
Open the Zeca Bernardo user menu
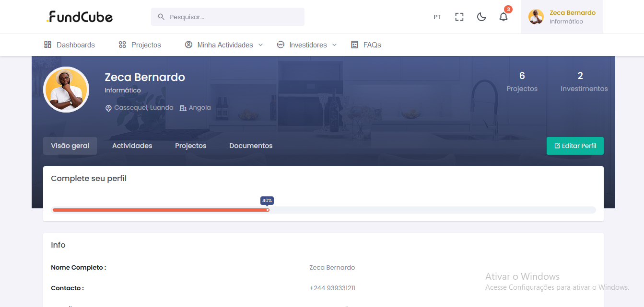(562, 17)
